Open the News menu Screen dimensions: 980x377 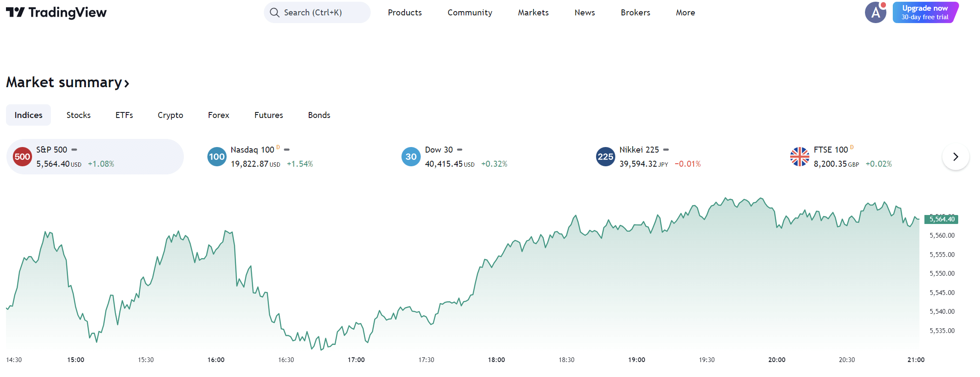584,12
